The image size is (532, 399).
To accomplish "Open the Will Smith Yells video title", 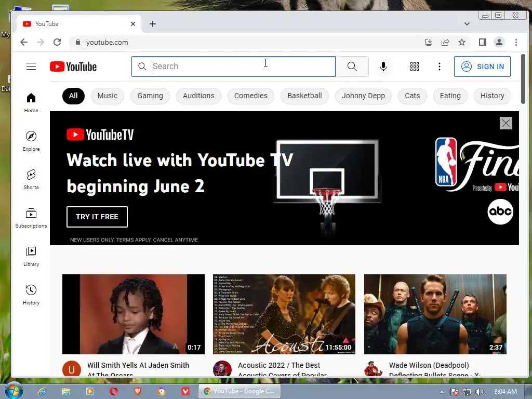I will click(x=138, y=369).
